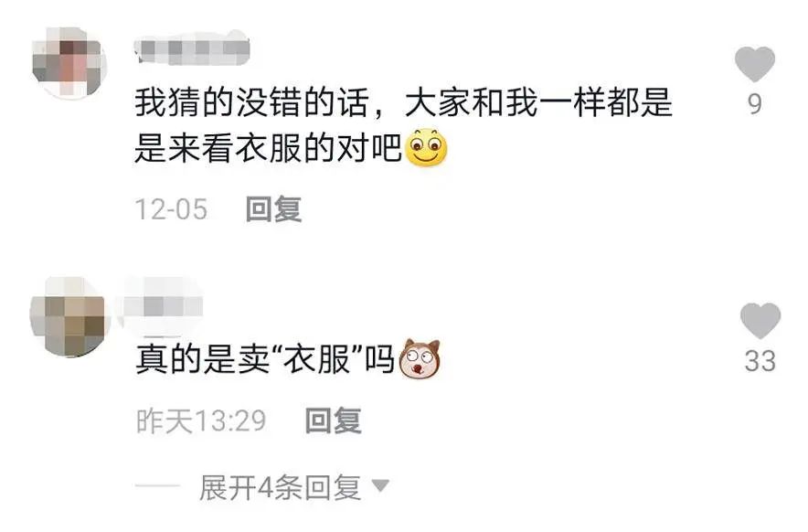This screenshot has height=532, width=808.
Task: Tap the shocked dog emoji in second comment
Action: click(x=420, y=358)
